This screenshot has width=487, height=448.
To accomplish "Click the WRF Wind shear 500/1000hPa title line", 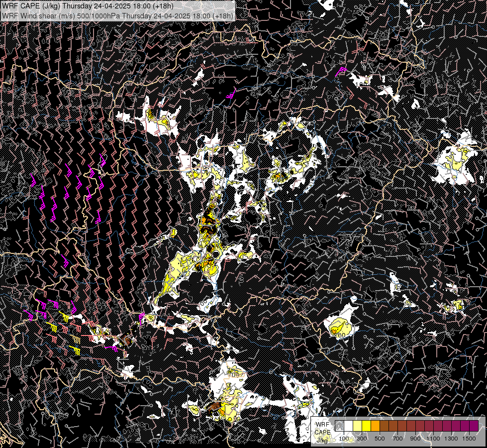I will coord(117,15).
